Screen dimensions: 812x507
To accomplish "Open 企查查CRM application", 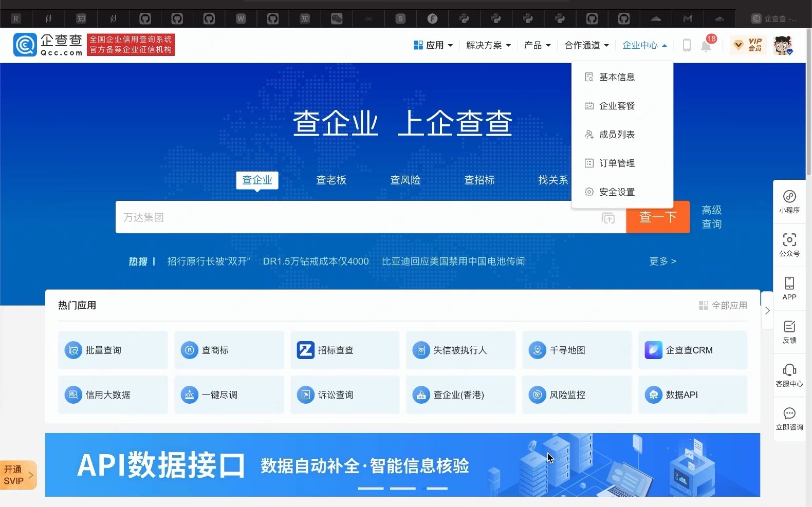I will coord(693,350).
